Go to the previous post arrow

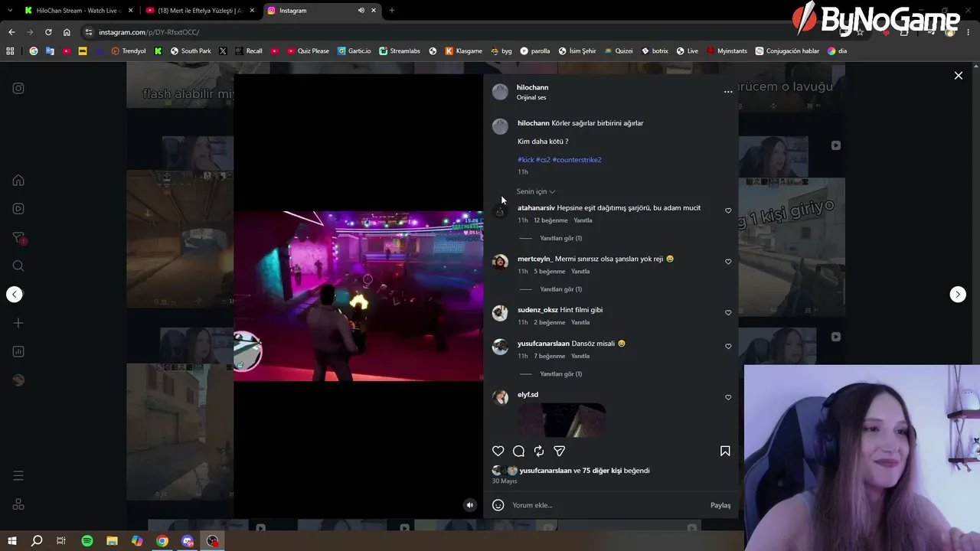(15, 295)
